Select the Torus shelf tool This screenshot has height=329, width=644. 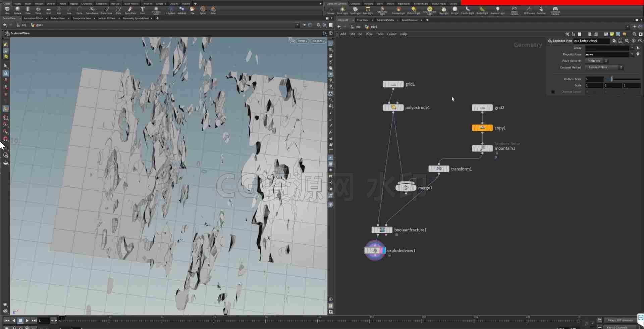click(x=38, y=10)
